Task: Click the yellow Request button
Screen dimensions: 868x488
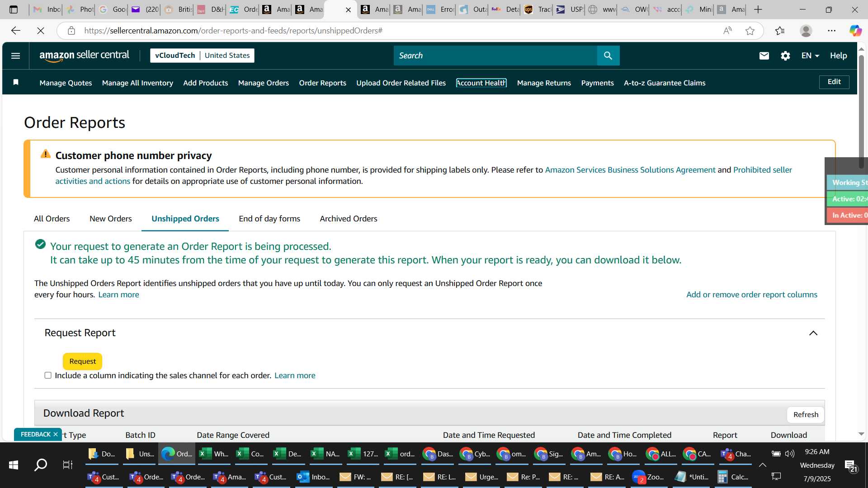Action: (82, 361)
